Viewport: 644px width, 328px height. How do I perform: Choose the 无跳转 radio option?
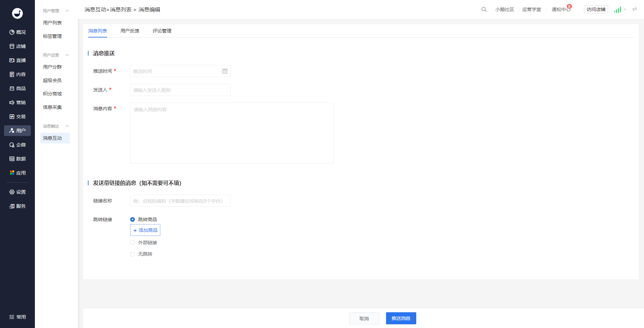point(132,254)
